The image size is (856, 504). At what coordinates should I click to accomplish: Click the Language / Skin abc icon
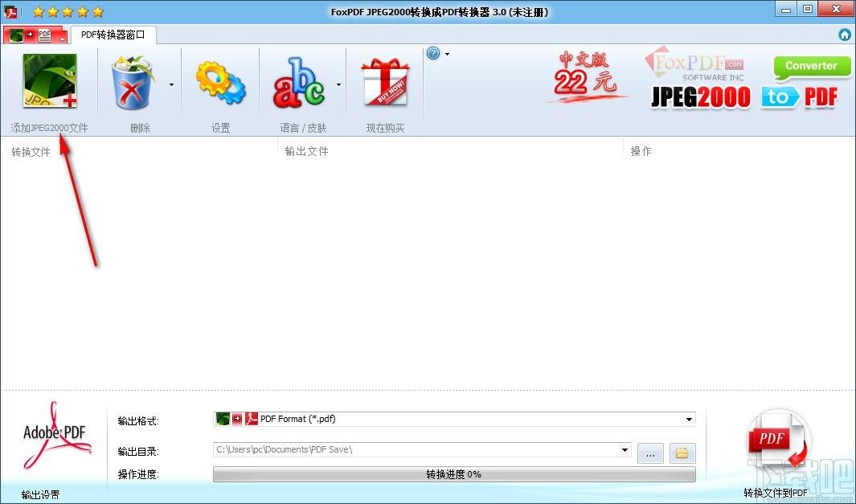point(300,83)
